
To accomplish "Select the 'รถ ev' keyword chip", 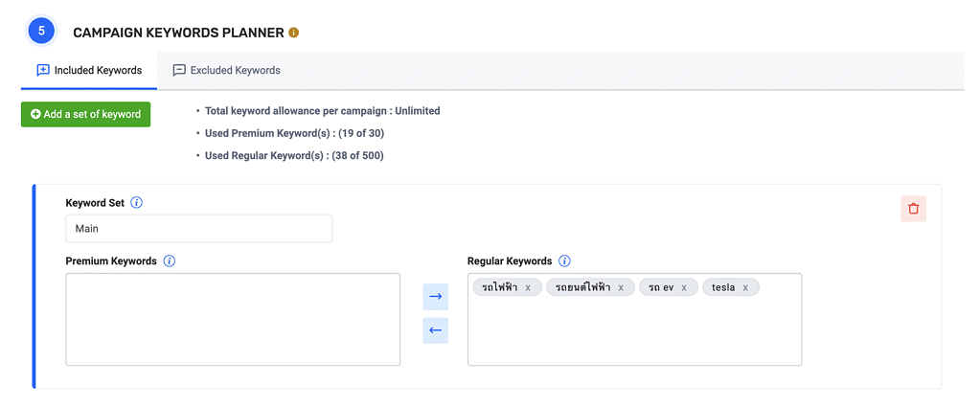I will pos(661,287).
